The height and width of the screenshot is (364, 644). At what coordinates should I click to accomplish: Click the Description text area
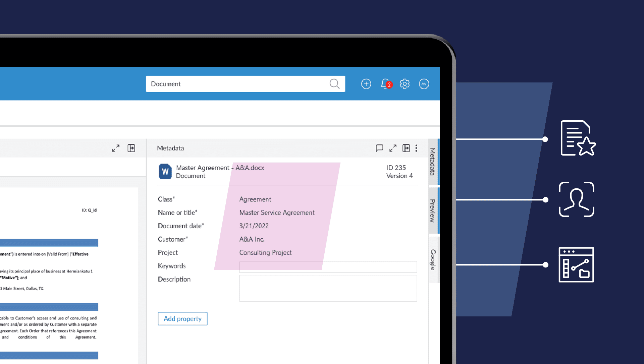point(327,288)
